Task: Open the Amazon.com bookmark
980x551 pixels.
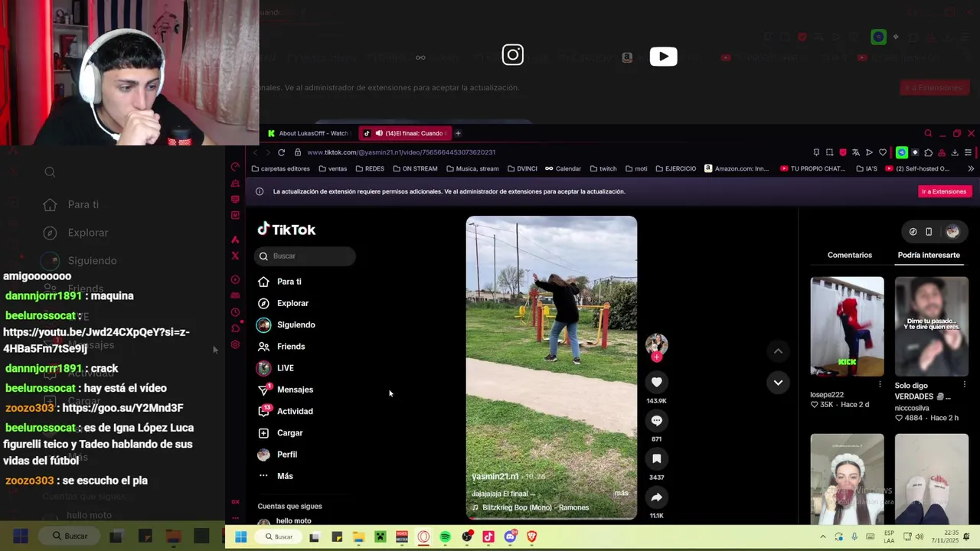Action: click(737, 169)
